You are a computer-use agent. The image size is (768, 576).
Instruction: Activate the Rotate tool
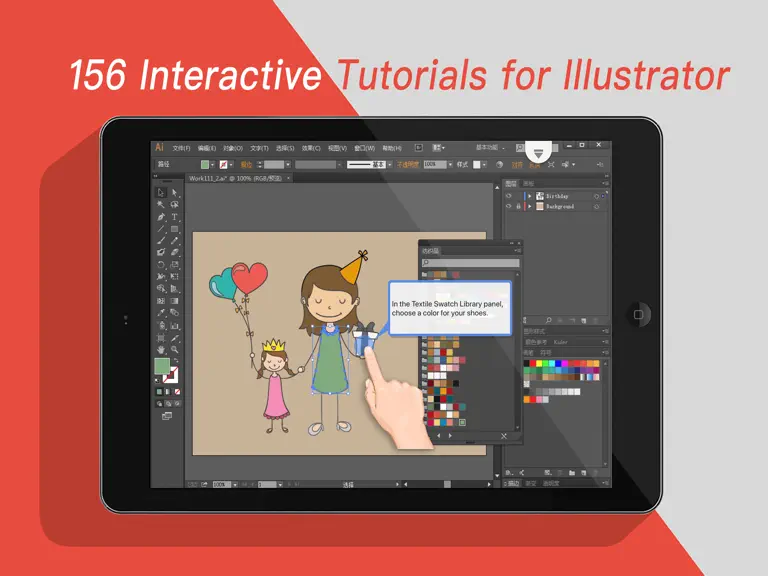(161, 264)
